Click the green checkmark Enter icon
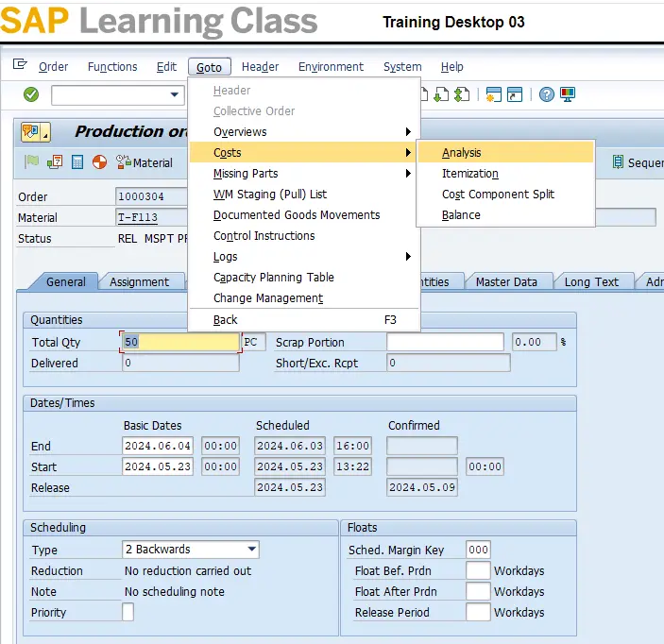 tap(31, 94)
